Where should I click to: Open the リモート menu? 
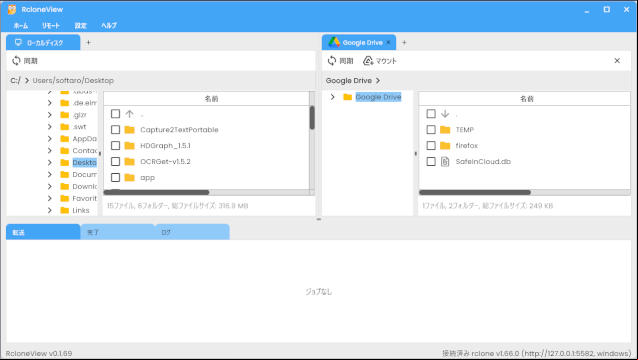pos(51,25)
